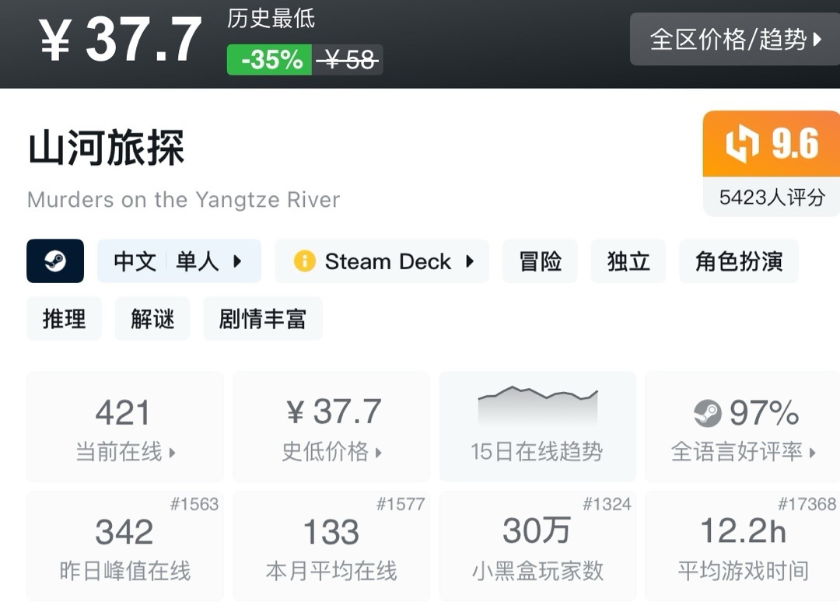Open 小黑盒玩家数 player count card

click(537, 546)
